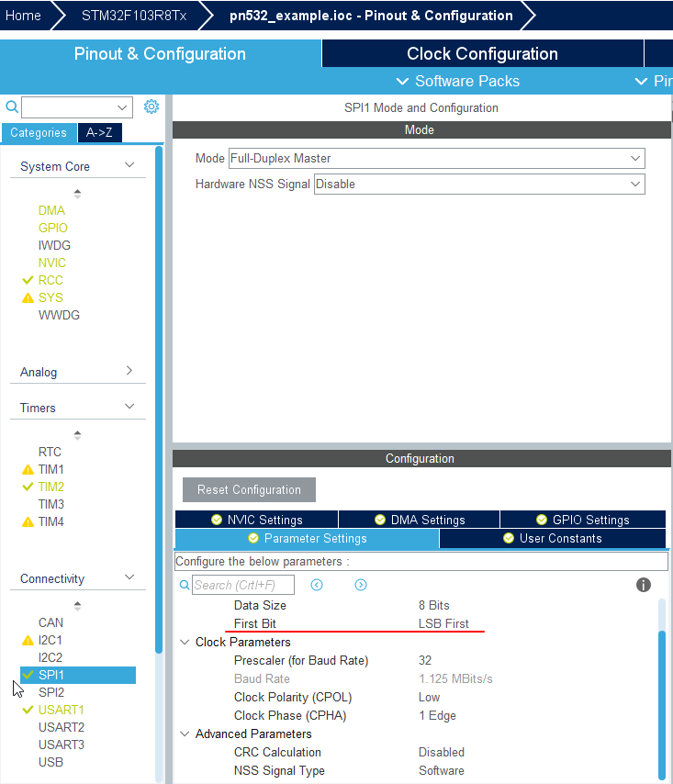Viewport: 673px width, 784px height.
Task: Collapse the Clock Parameters group
Action: pyautogui.click(x=185, y=642)
